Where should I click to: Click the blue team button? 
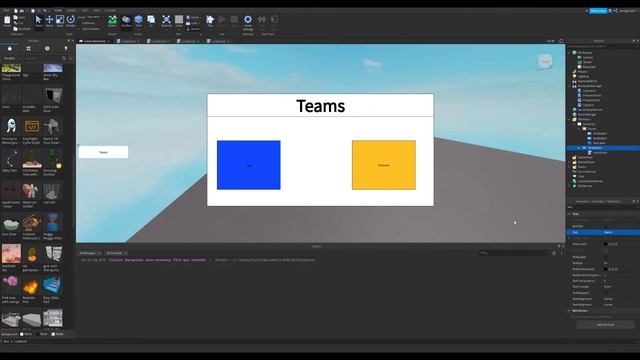[x=249, y=165]
